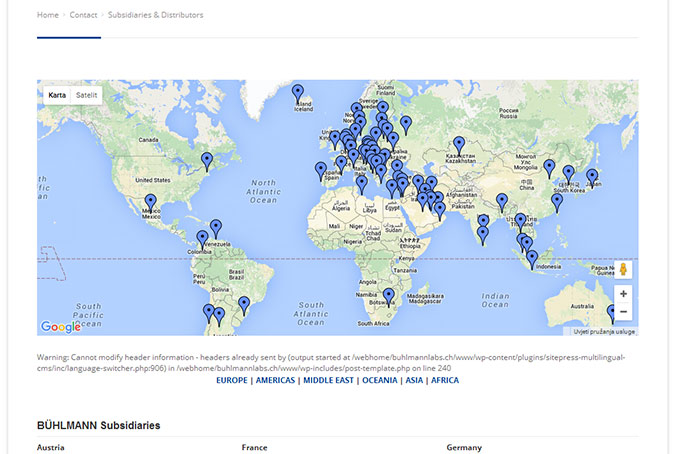Viewport: 675px width, 454px height.
Task: Click the France subsidiary heading
Action: 254,448
